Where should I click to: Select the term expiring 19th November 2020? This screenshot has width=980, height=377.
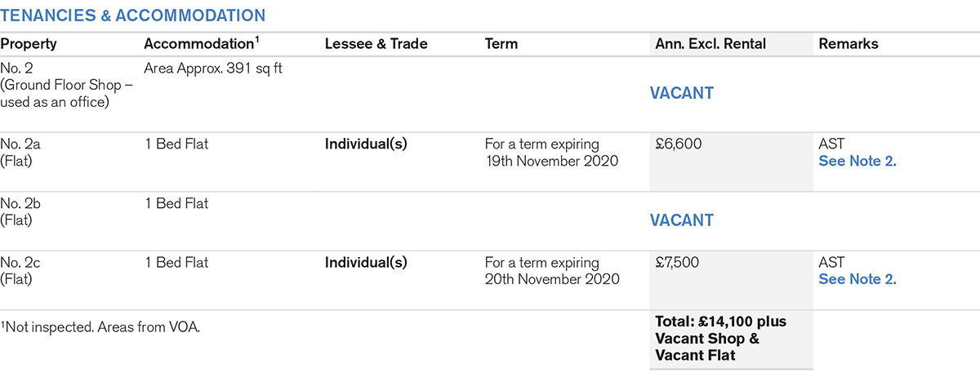point(551,153)
